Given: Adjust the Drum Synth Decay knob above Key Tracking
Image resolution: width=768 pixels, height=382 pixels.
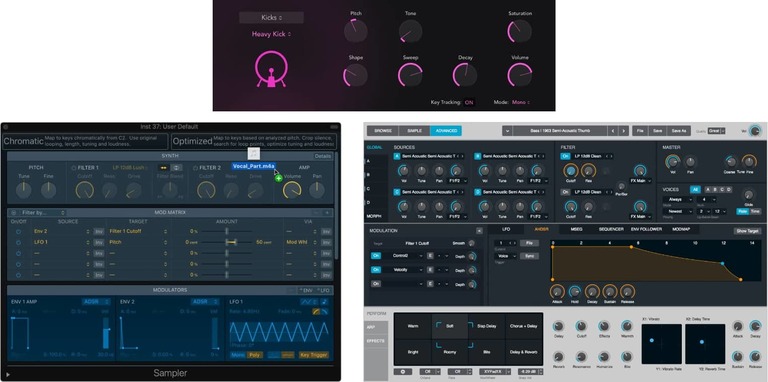Looking at the screenshot, I should pos(465,75).
